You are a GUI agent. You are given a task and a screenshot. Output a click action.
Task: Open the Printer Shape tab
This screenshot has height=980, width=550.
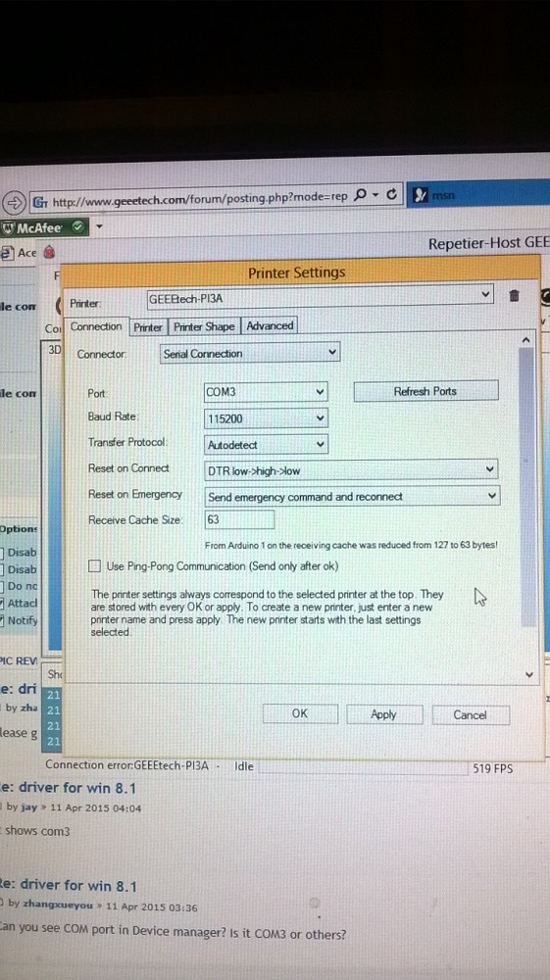[x=204, y=326]
